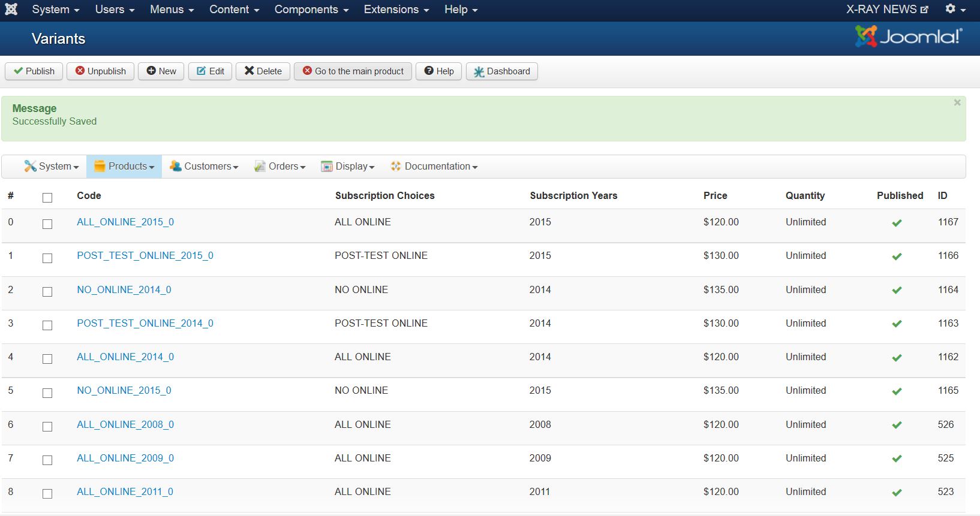The width and height of the screenshot is (980, 516).
Task: Click the Delete button
Action: [263, 71]
